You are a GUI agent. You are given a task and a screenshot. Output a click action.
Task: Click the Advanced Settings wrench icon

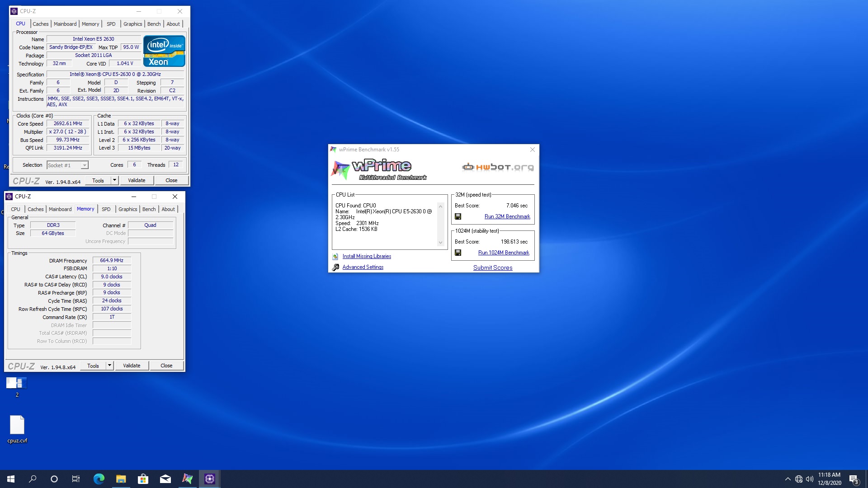[x=335, y=267]
